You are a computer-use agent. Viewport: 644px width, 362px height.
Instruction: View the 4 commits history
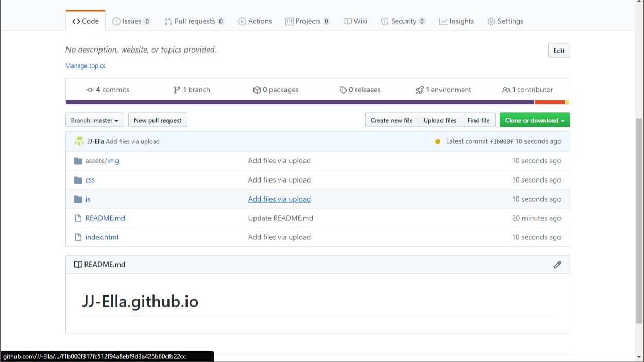(108, 90)
